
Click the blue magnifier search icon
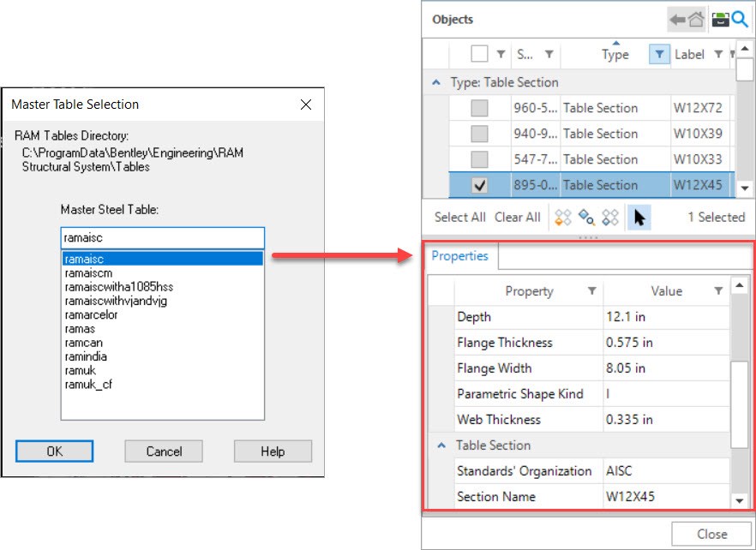pos(740,20)
